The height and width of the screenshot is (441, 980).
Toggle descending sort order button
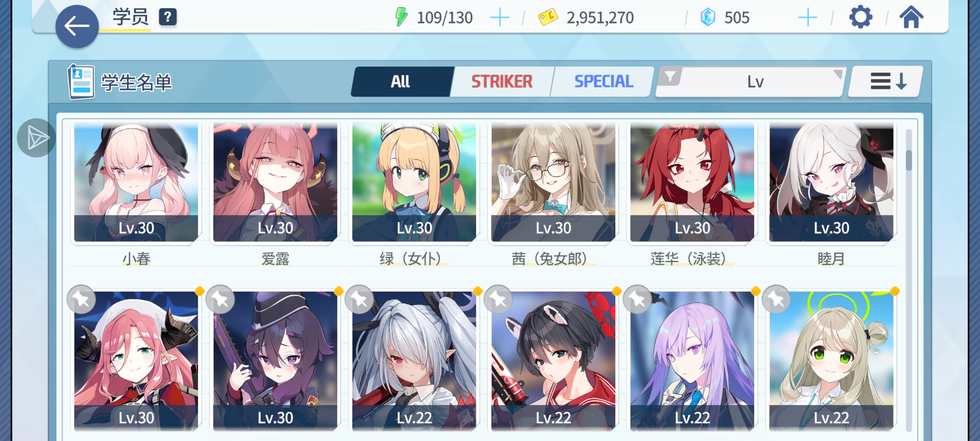coord(885,82)
